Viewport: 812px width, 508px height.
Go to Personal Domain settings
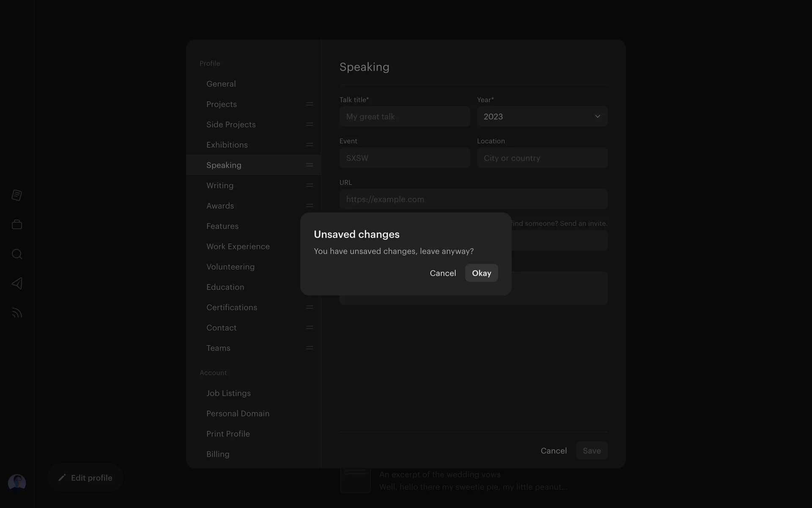[238, 414]
